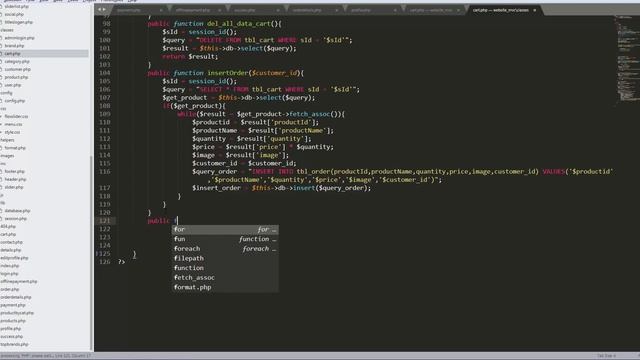Collapse the helpers folder in the sidebar
640x360 pixels.
tap(7, 140)
